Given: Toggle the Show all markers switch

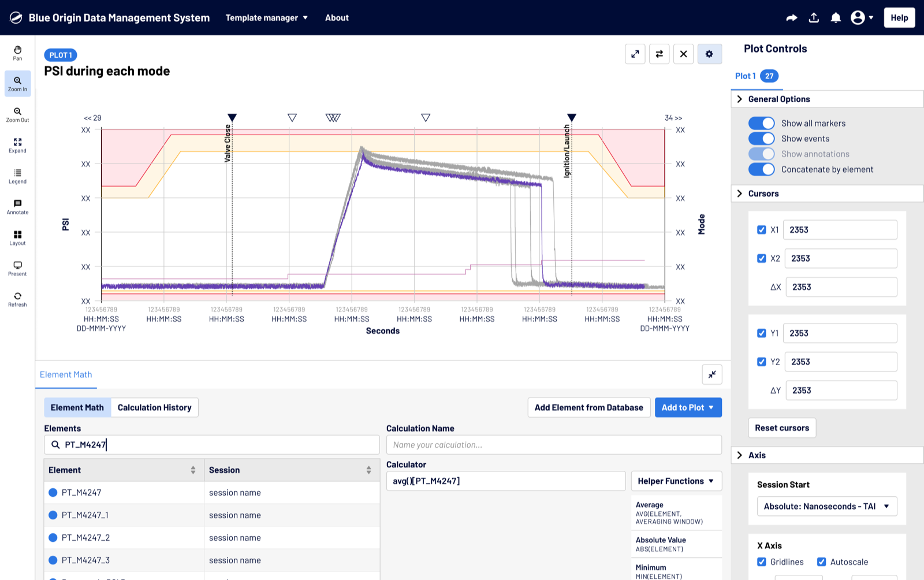Looking at the screenshot, I should [x=761, y=123].
